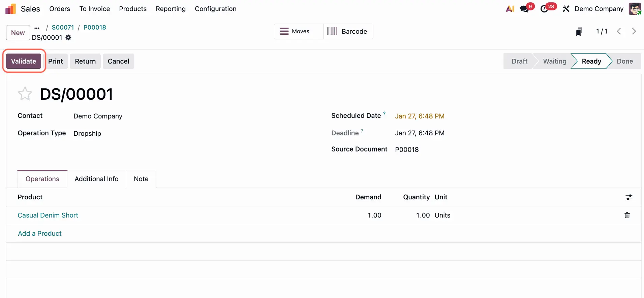
Task: Mark DS/00001 as favorite with star
Action: pos(25,94)
